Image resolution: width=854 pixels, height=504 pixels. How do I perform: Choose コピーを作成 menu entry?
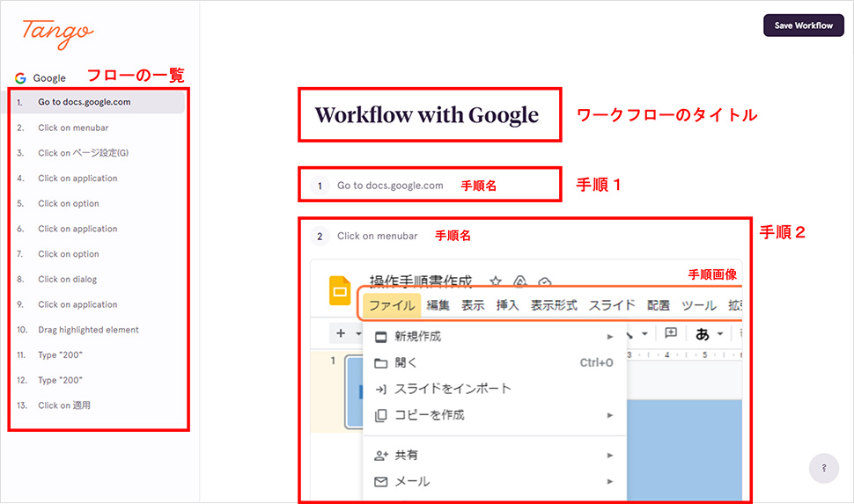pyautogui.click(x=495, y=415)
